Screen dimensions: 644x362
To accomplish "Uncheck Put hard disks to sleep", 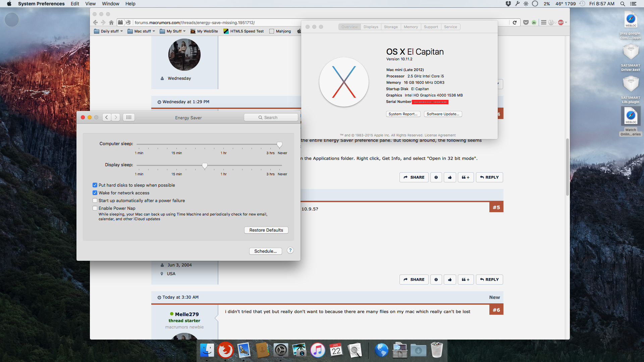I will 95,185.
